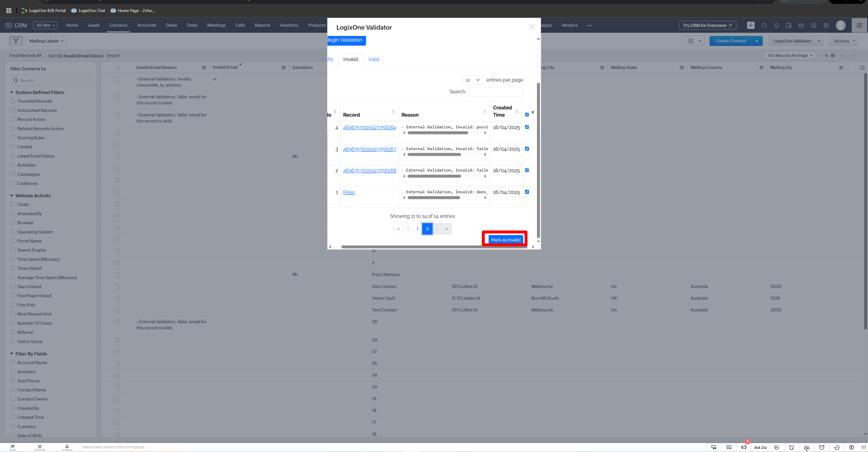Viewport: 868px width, 452px height.
Task: Uncheck the checkbox for record 4696757000023756064
Action: [x=527, y=127]
